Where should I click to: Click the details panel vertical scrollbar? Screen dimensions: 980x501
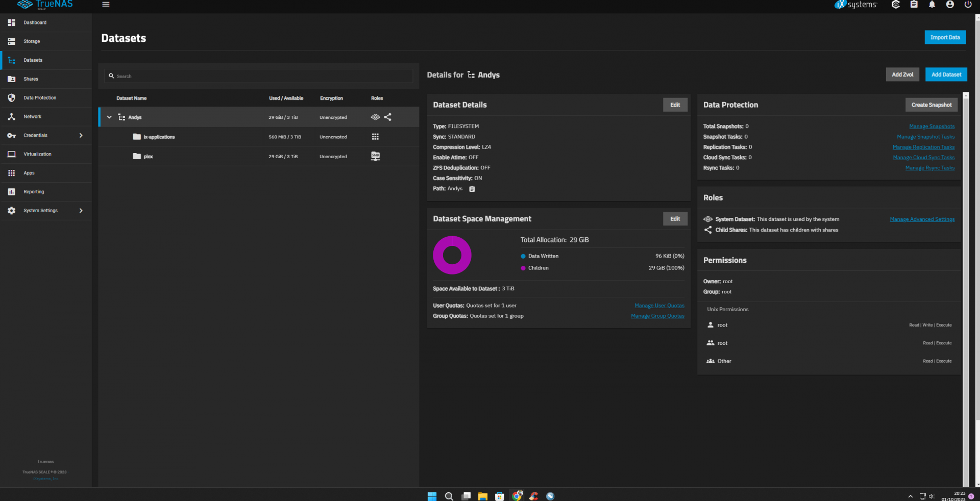pos(965,289)
